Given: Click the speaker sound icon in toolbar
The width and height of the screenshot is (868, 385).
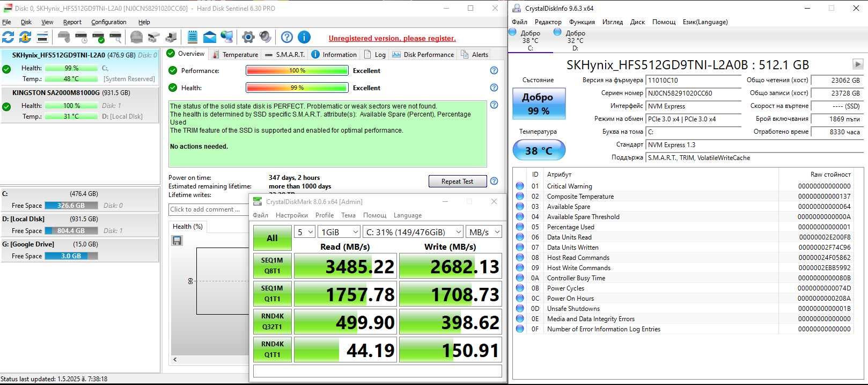Looking at the screenshot, I should point(266,37).
